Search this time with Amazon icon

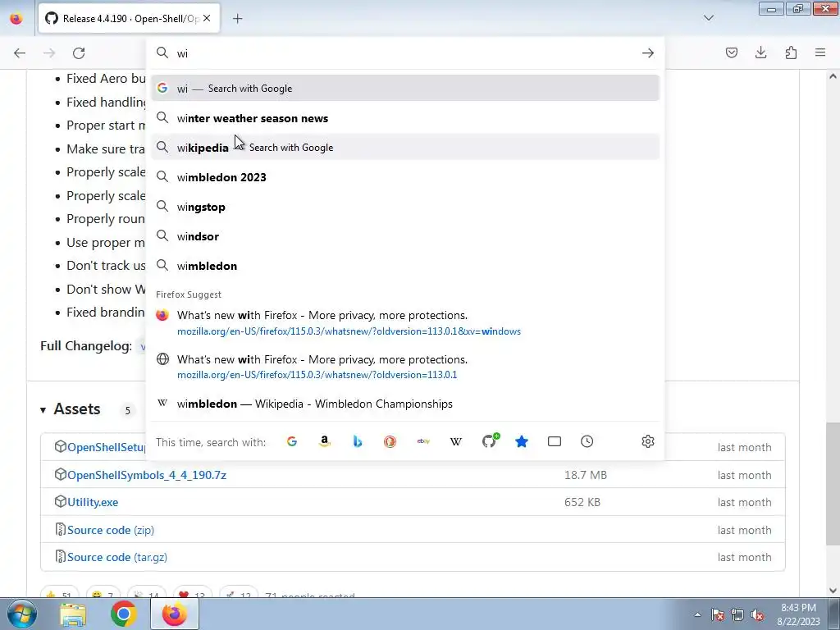(x=324, y=441)
